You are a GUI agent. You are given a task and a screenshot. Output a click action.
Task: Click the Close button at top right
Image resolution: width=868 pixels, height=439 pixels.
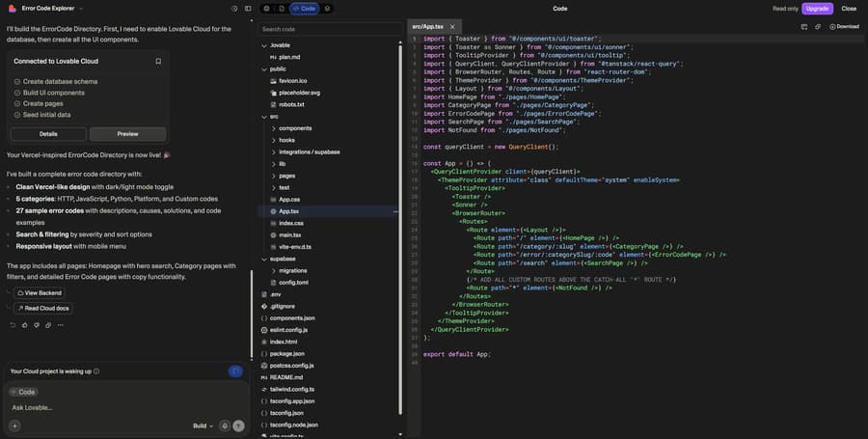click(849, 9)
